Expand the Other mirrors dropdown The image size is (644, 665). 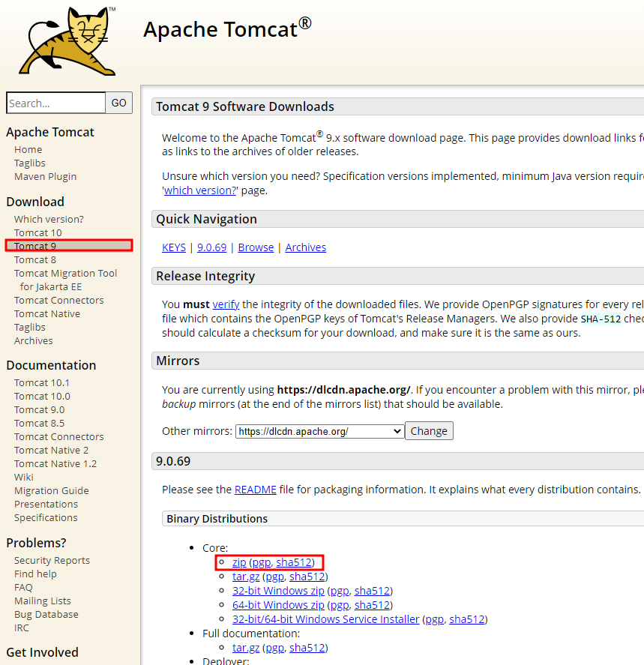[x=319, y=432]
